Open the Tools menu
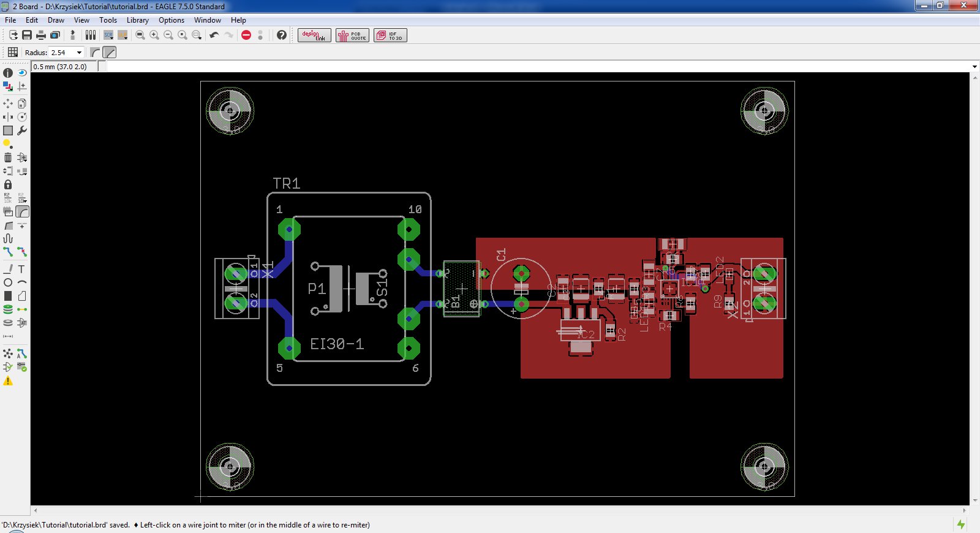 click(108, 20)
